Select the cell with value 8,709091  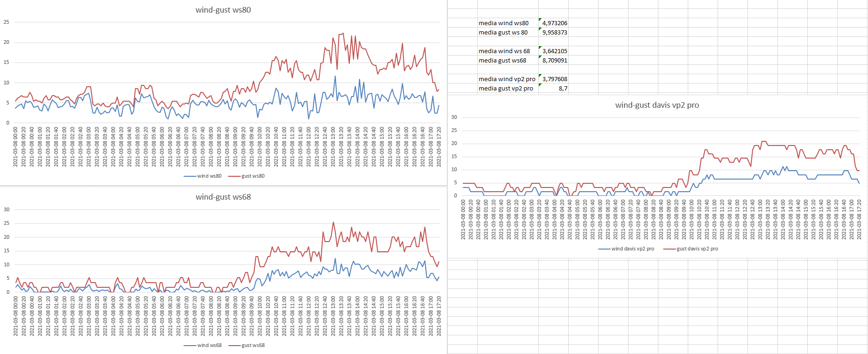[553, 60]
